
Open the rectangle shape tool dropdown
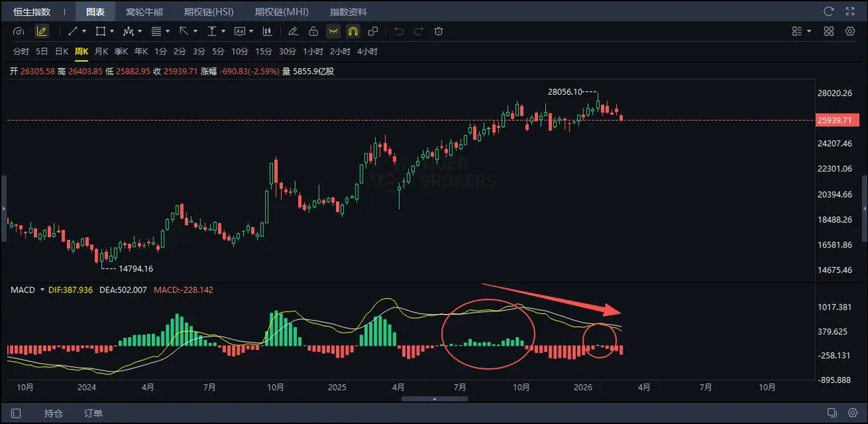coord(111,32)
